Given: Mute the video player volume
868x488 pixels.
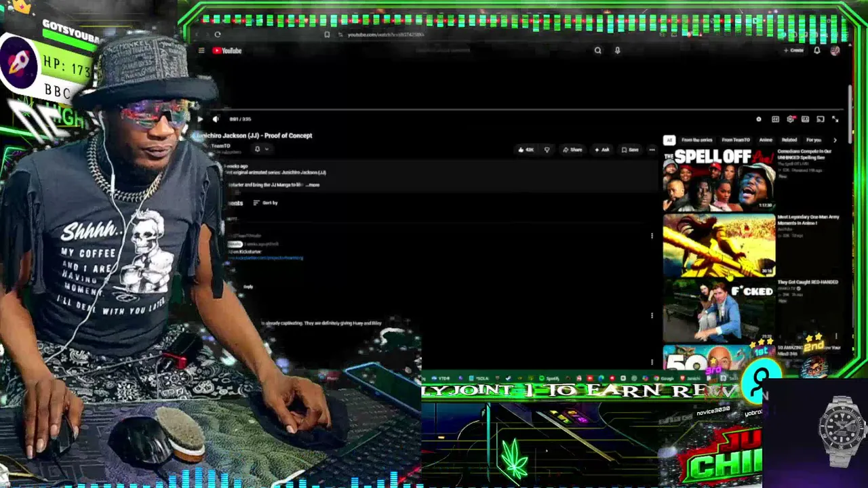Looking at the screenshot, I should point(216,119).
